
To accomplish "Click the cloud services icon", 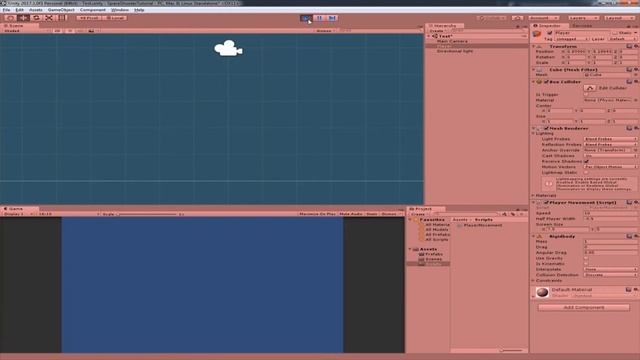I will pyautogui.click(x=518, y=18).
